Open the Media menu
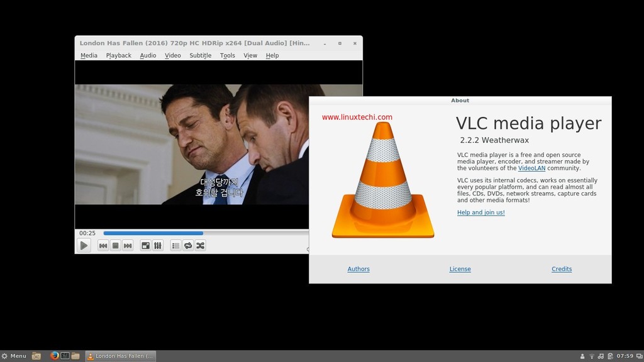 tap(89, 55)
